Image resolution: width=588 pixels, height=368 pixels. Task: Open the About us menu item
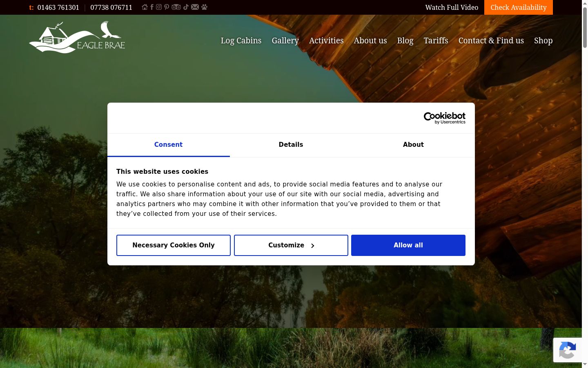(x=370, y=40)
